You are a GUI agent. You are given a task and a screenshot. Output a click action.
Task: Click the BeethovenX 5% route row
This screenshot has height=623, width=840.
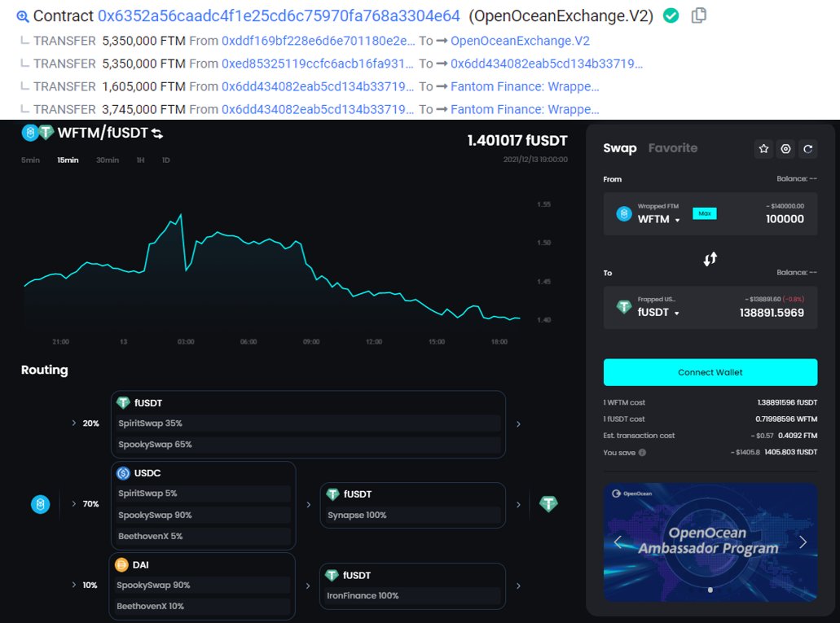pos(203,536)
